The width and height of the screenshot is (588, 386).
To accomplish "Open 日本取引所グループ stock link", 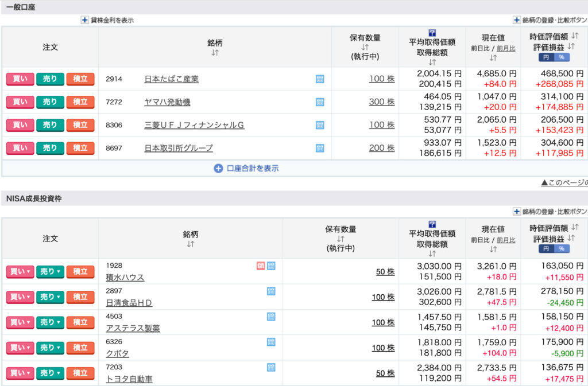I will coord(179,148).
